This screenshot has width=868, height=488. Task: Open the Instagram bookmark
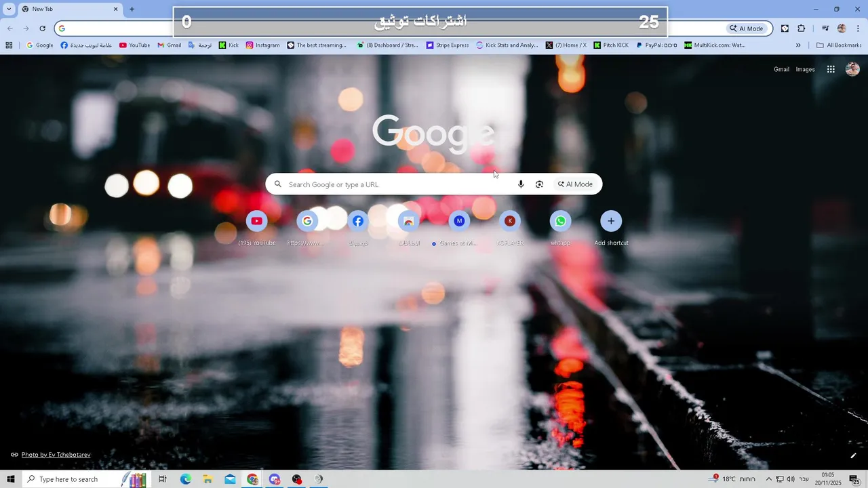pyautogui.click(x=262, y=45)
